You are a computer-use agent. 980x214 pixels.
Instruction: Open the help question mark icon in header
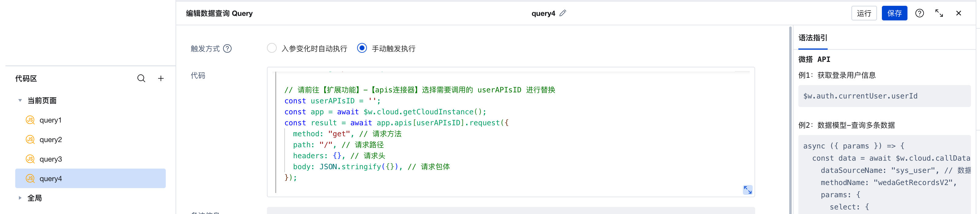pos(919,13)
